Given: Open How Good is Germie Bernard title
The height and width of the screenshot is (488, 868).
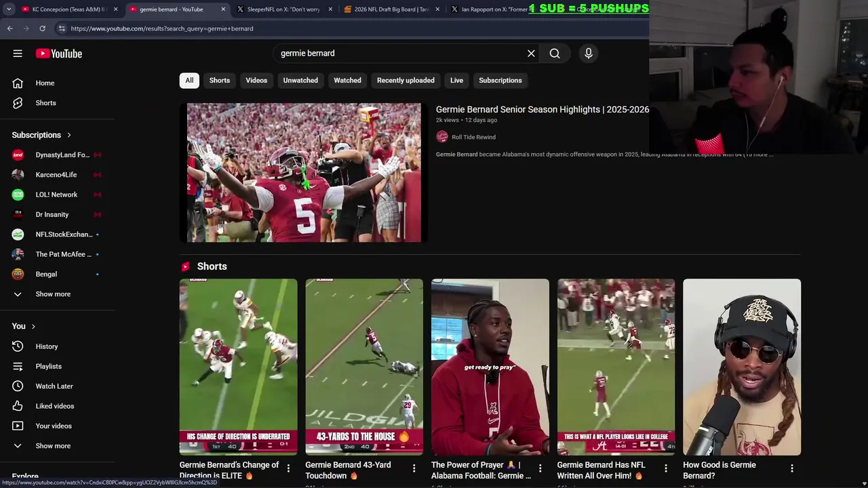Looking at the screenshot, I should (x=719, y=470).
